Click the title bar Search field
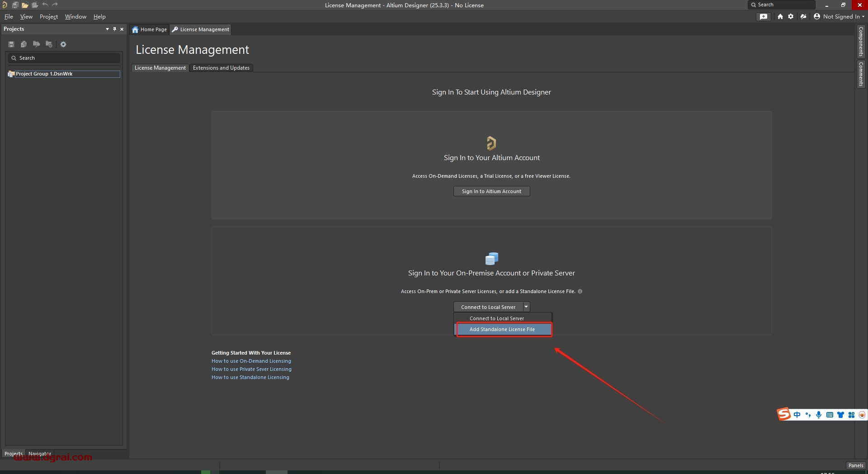868x474 pixels. pyautogui.click(x=782, y=5)
